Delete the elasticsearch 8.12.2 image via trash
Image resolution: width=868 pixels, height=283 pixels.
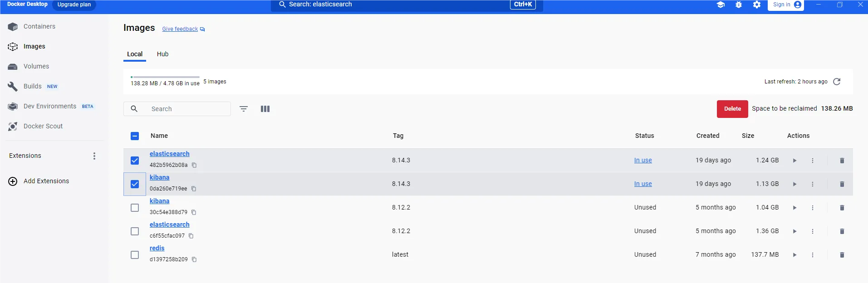pos(842,231)
